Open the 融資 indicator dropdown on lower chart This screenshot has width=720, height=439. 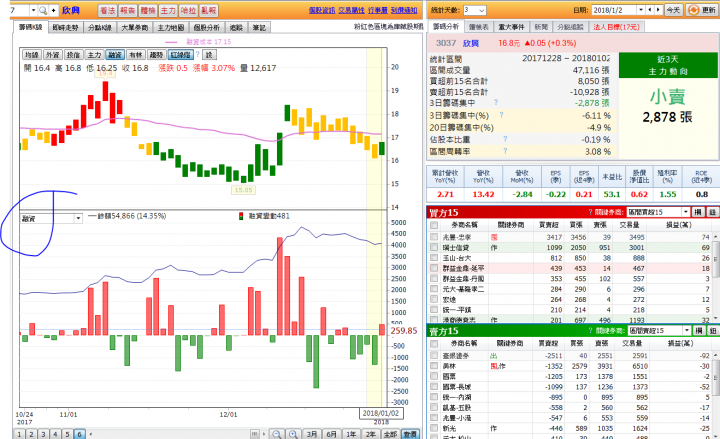78,219
